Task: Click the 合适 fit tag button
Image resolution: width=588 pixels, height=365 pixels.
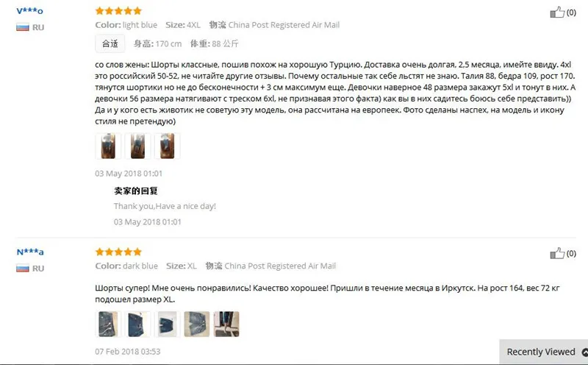Action: [110, 43]
